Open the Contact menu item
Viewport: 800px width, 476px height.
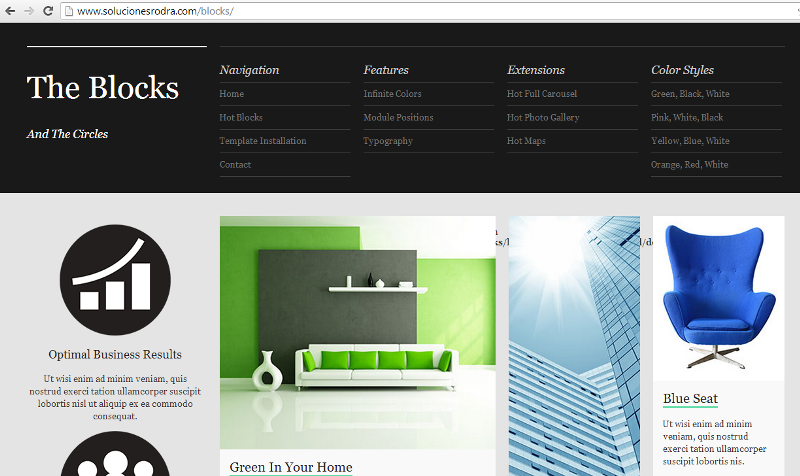235,164
